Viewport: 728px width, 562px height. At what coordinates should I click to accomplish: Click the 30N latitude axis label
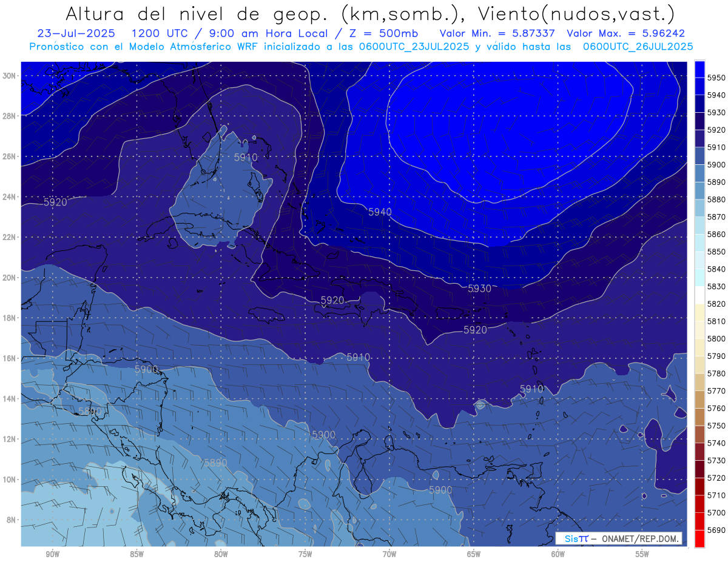click(x=9, y=75)
